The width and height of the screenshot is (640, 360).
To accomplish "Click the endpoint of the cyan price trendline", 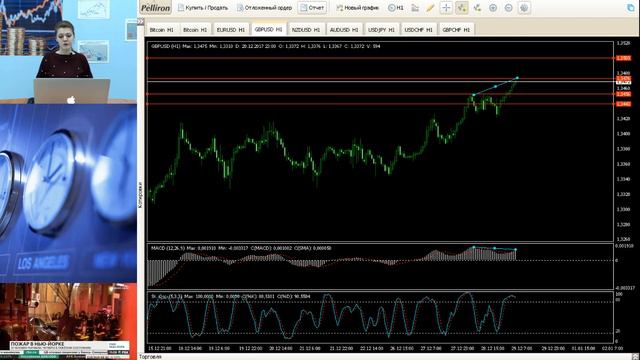I will [517, 78].
